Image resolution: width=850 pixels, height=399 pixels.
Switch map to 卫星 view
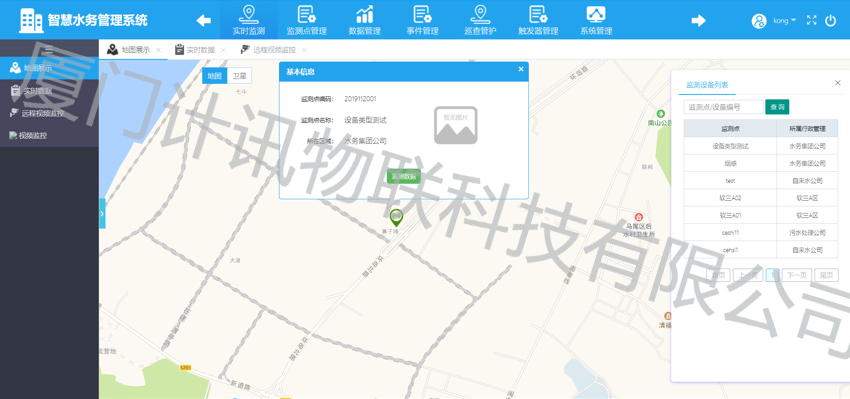click(240, 76)
